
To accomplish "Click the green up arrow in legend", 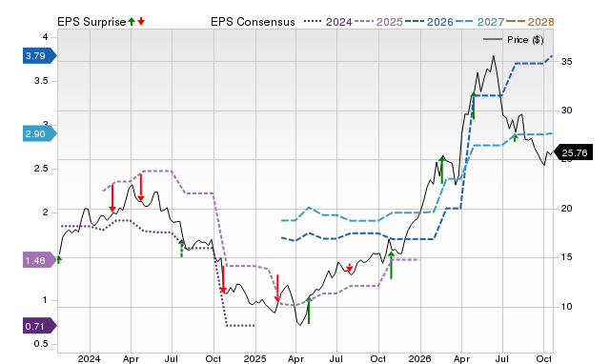I will [132, 21].
